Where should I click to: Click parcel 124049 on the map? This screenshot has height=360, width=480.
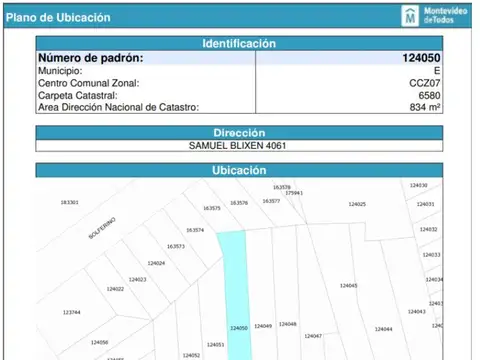coord(263,326)
